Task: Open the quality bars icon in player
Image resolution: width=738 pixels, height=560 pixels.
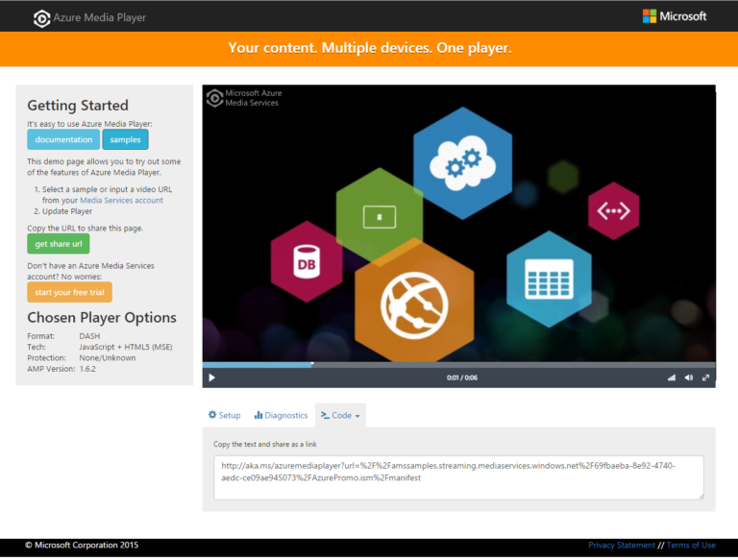Action: [672, 377]
